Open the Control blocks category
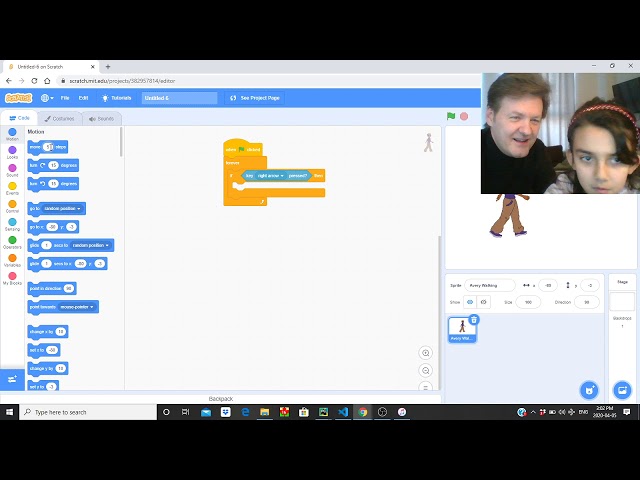Viewport: 640px width, 480px height. pyautogui.click(x=12, y=206)
